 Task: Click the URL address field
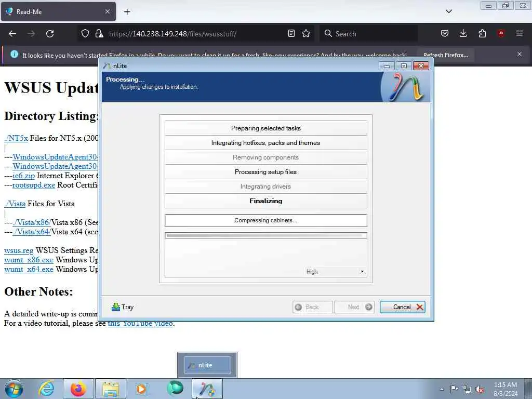tap(195, 34)
